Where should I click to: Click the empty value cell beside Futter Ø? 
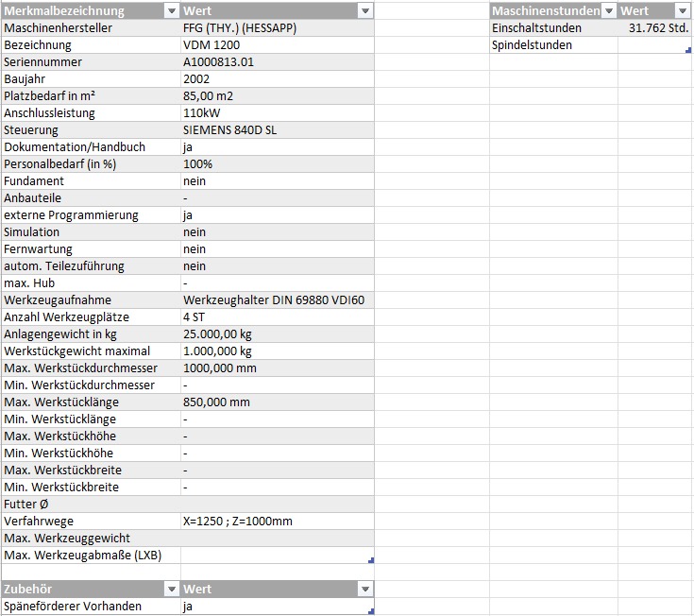tap(277, 505)
